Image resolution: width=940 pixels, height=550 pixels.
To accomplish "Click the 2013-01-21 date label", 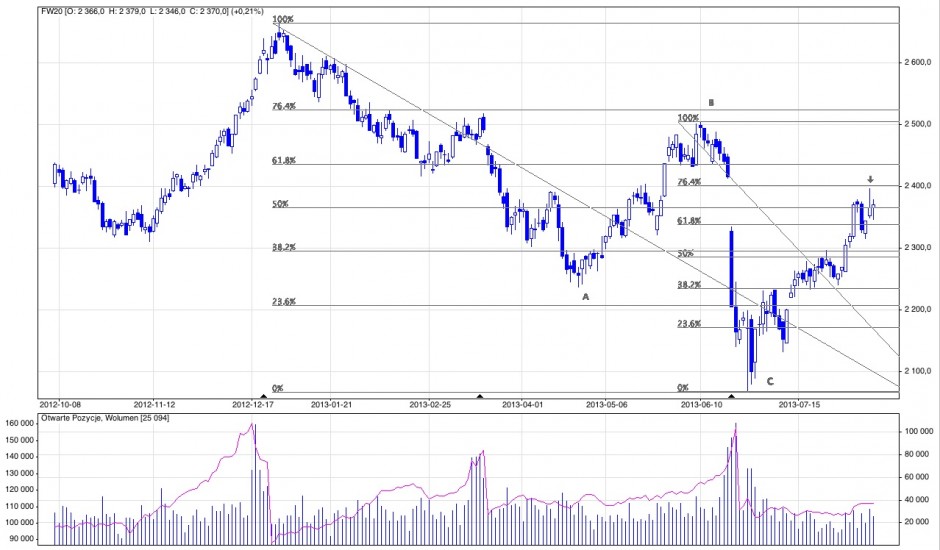I will click(x=333, y=405).
